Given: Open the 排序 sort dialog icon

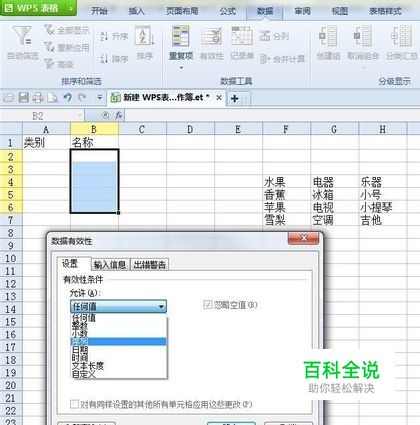Looking at the screenshot, I should pyautogui.click(x=145, y=36).
